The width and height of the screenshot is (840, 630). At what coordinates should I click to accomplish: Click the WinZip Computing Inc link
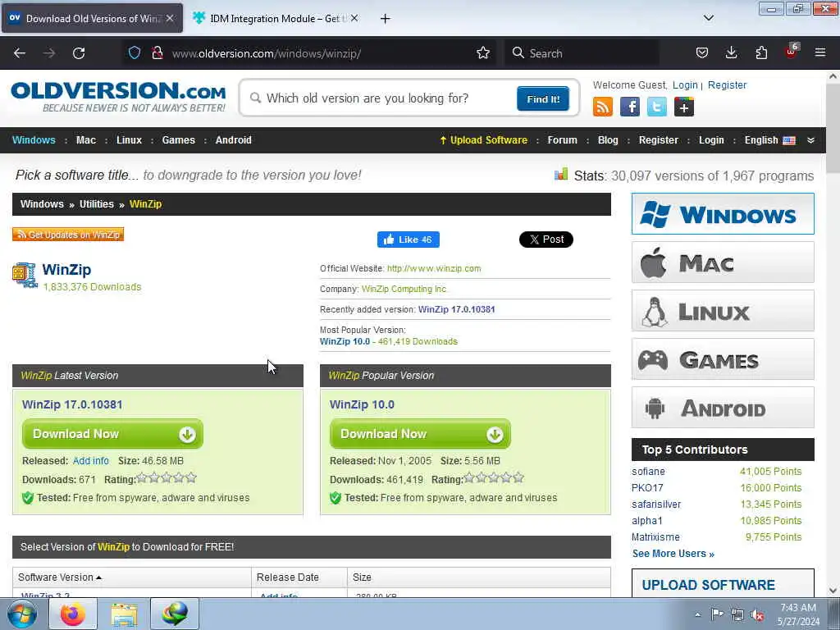coord(404,289)
